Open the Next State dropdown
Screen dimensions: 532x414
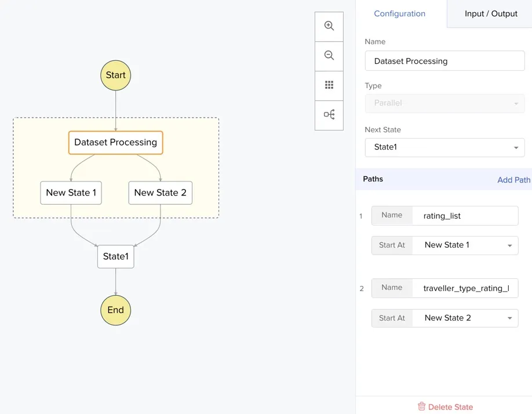444,147
